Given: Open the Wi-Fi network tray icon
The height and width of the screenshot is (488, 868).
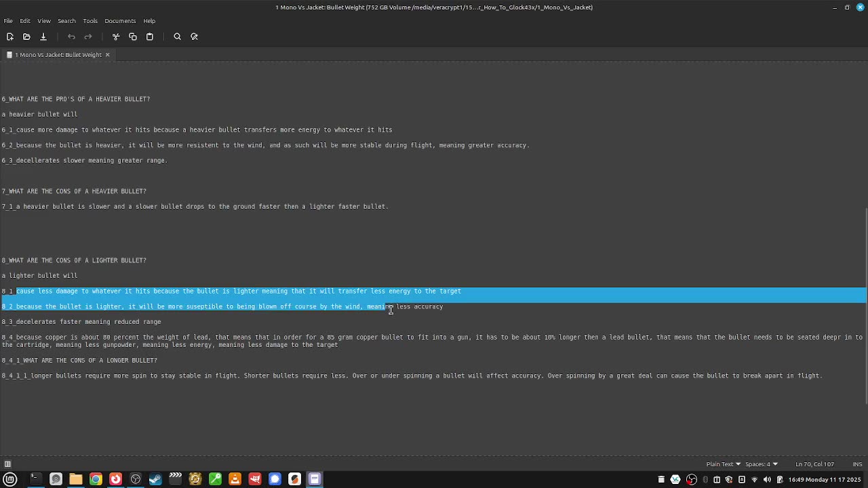Looking at the screenshot, I should 754,479.
